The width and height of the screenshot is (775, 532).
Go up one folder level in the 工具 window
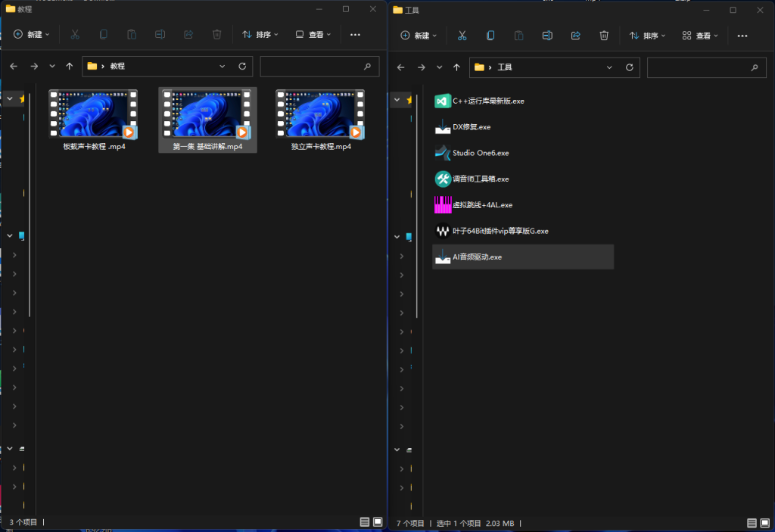click(x=456, y=67)
